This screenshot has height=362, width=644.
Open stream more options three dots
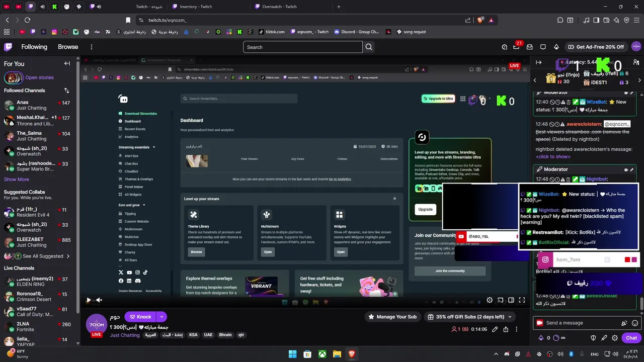[516, 329]
